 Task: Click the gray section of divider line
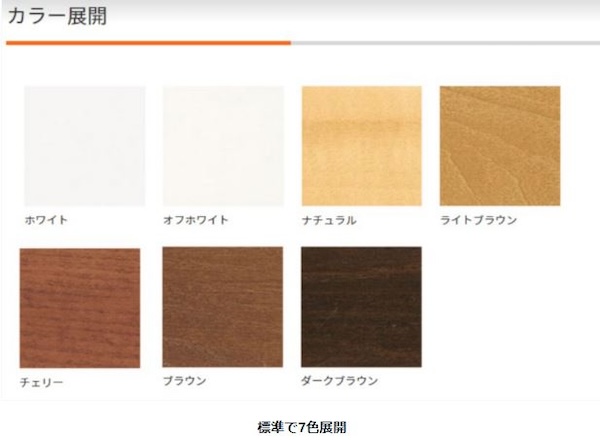[x=445, y=43]
